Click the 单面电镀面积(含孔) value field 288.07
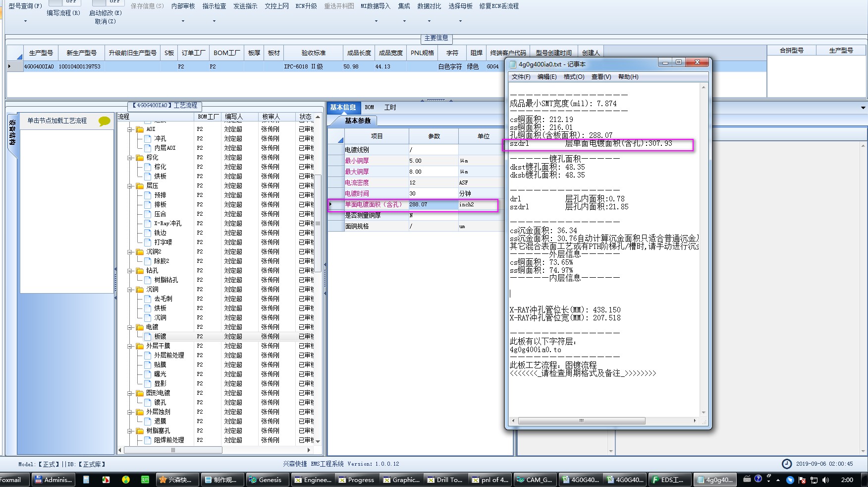The image size is (868, 487). [x=434, y=204]
